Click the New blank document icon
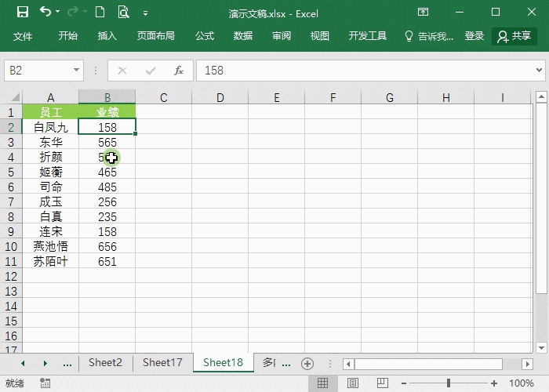 [x=99, y=13]
